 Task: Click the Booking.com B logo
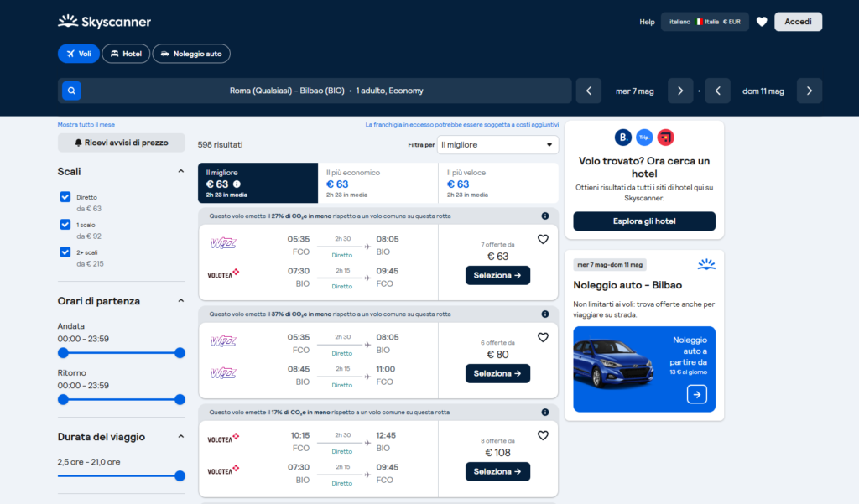pos(623,138)
